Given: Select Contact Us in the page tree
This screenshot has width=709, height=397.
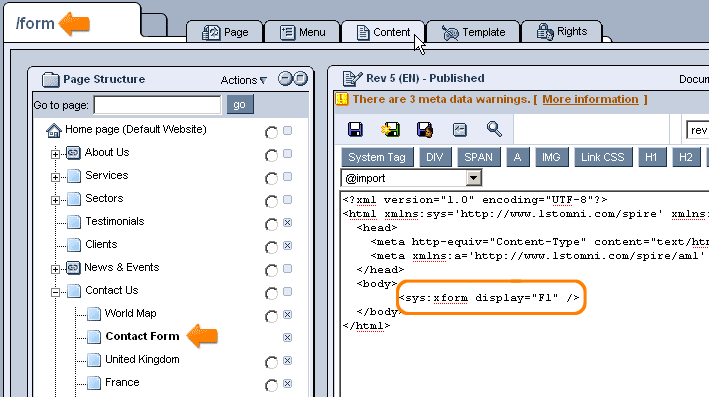Looking at the screenshot, I should tap(112, 290).
